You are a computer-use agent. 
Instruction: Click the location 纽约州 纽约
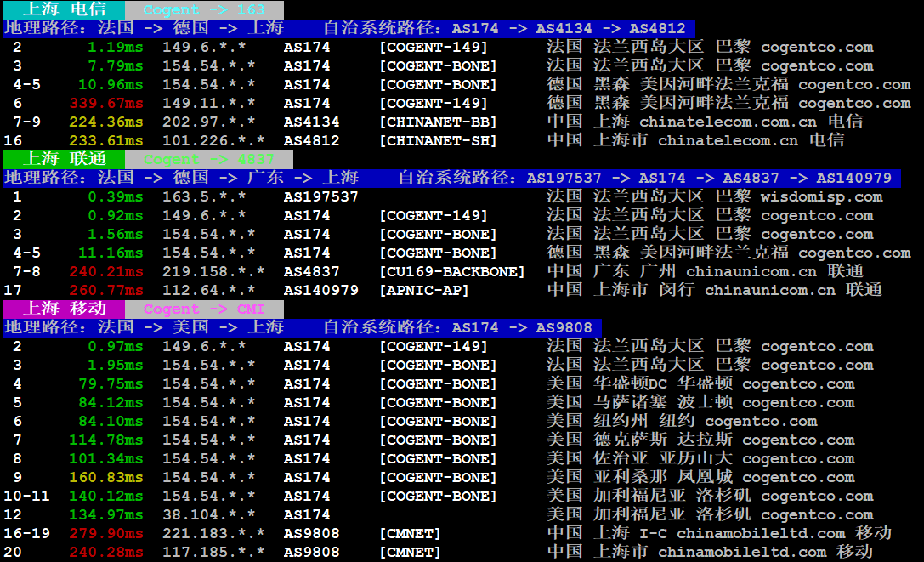(x=644, y=421)
